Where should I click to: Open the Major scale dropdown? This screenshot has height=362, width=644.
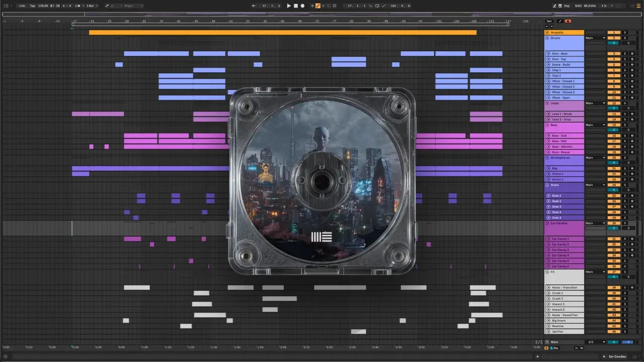pyautogui.click(x=133, y=6)
